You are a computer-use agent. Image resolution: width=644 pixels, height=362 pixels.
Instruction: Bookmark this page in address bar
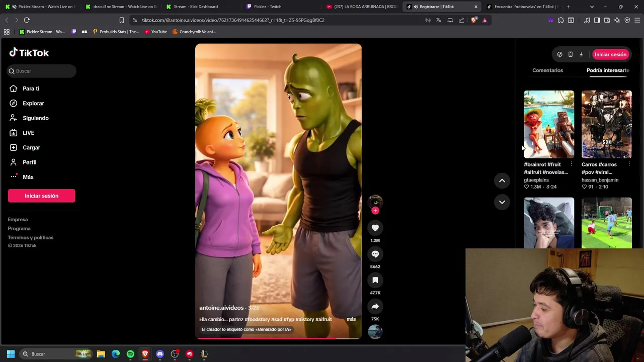click(121, 20)
